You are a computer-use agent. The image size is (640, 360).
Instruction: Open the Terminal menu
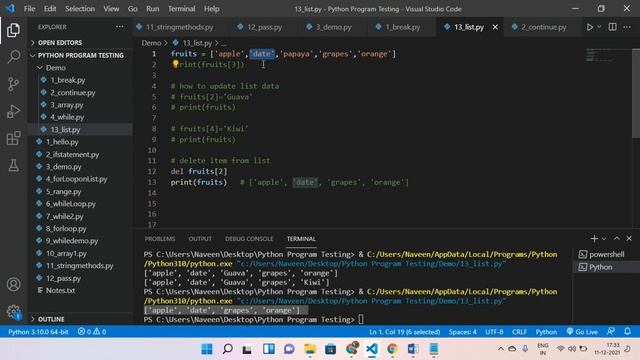point(182,9)
